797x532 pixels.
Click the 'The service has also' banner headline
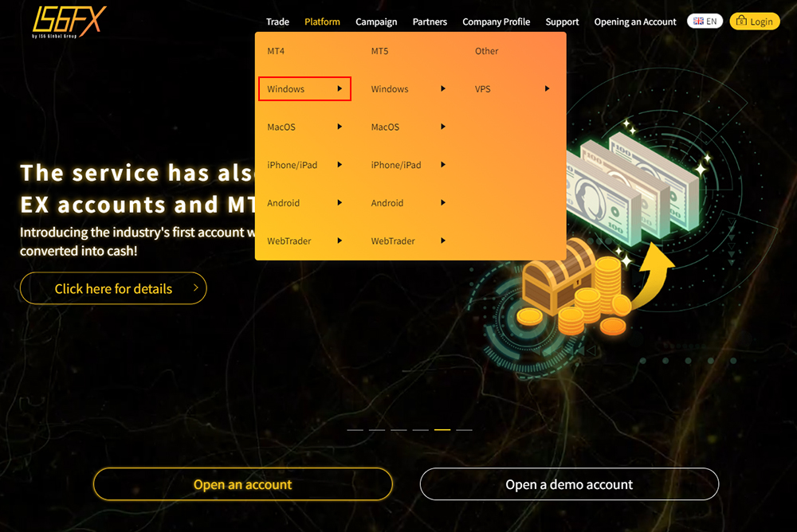(137, 173)
